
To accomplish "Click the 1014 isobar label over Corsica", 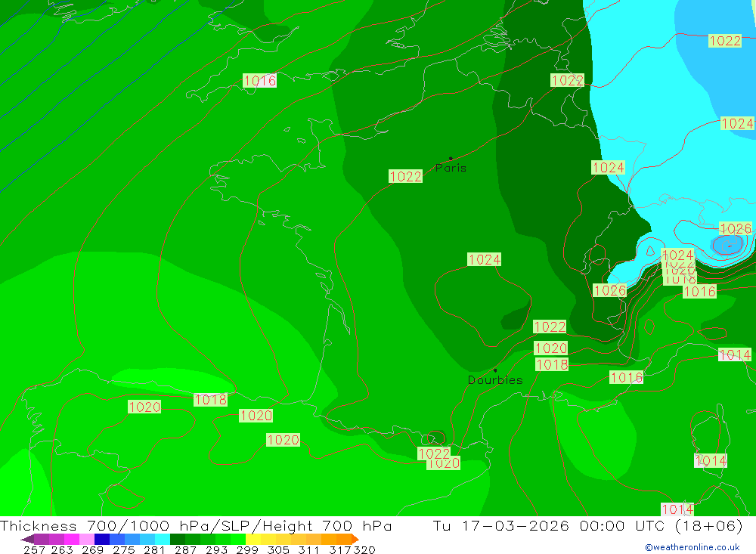I will click(711, 461).
